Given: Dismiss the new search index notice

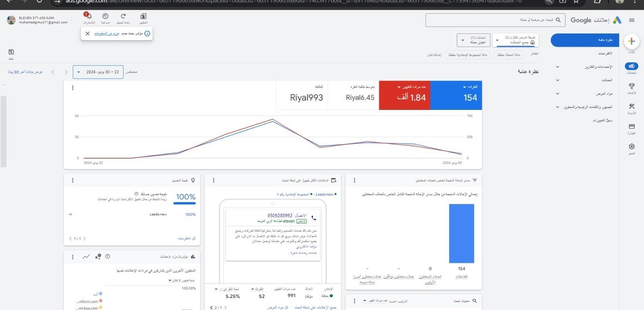Looking at the screenshot, I should pos(87,33).
